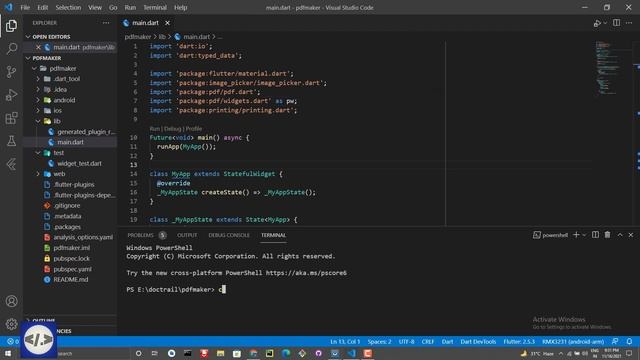Kill the terminal with trash icon

[x=607, y=235]
